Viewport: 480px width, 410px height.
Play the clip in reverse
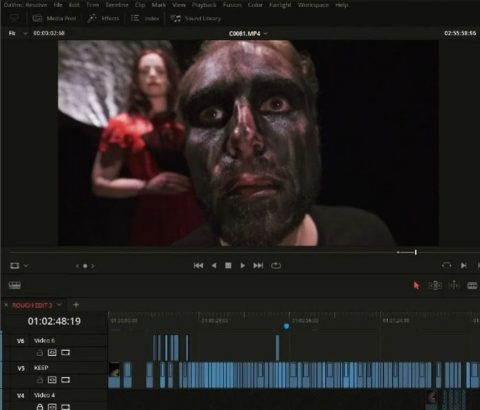coord(214,266)
